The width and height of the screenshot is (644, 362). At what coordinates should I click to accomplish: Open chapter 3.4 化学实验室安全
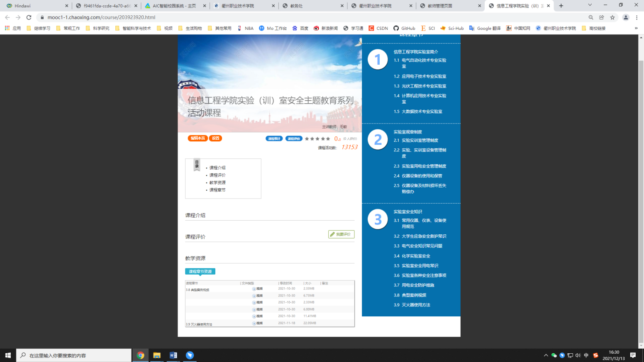pos(416,256)
